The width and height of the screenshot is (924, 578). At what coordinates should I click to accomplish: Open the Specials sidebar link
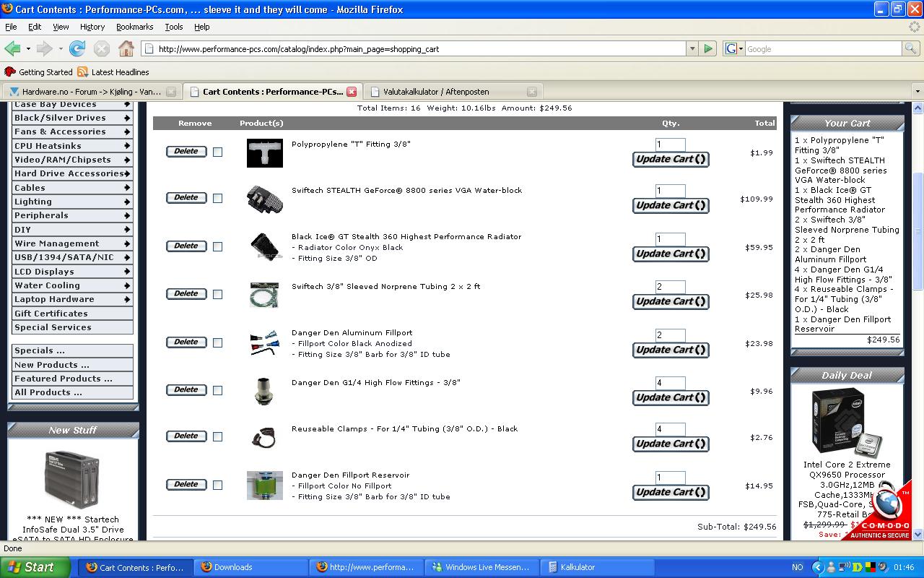[72, 350]
